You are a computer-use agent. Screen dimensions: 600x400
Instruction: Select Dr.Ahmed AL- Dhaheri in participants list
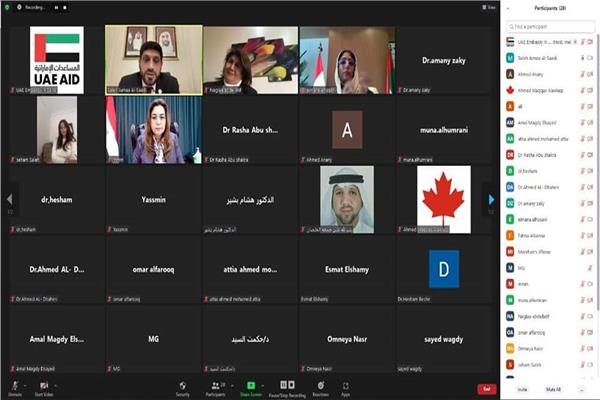point(550,187)
